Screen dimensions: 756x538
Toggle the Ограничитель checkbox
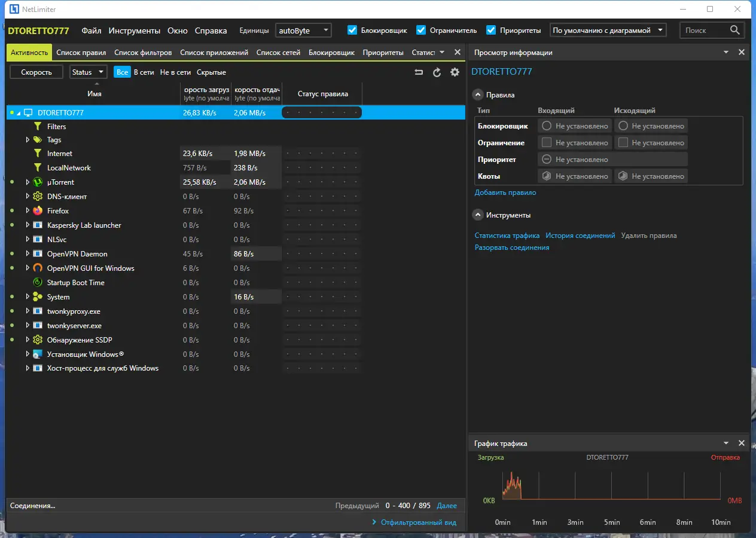tap(421, 30)
